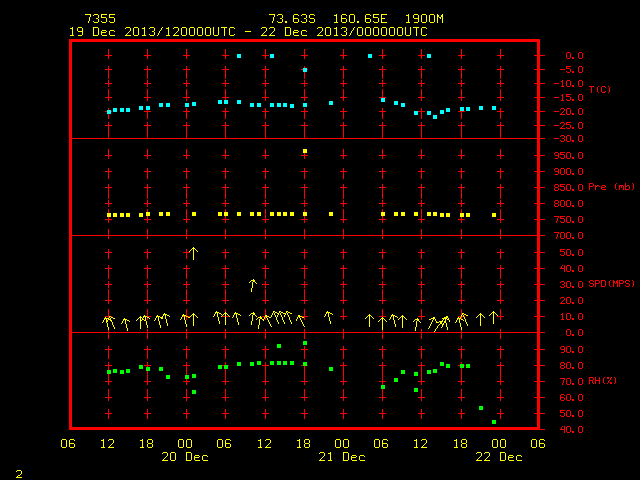
Task: Select the wind arrow near 50 m/s
Action: pyautogui.click(x=193, y=253)
